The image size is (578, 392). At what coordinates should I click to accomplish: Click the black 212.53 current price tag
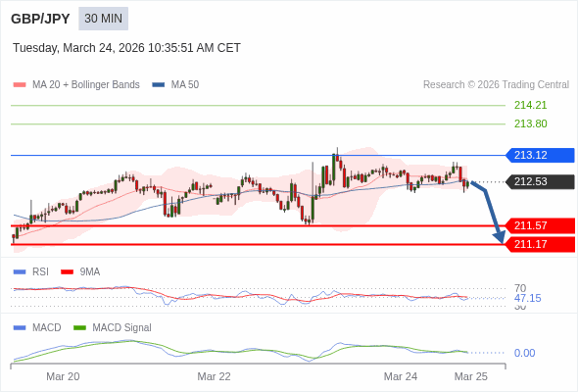click(540, 182)
